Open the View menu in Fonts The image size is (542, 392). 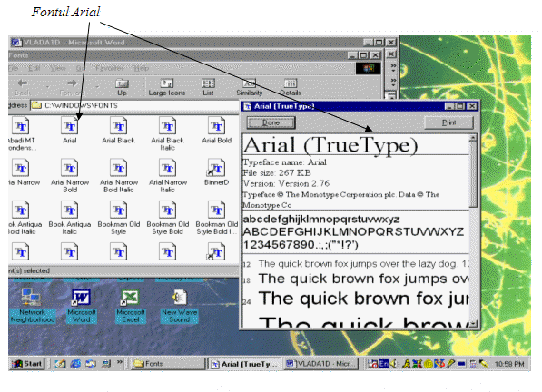(58, 68)
